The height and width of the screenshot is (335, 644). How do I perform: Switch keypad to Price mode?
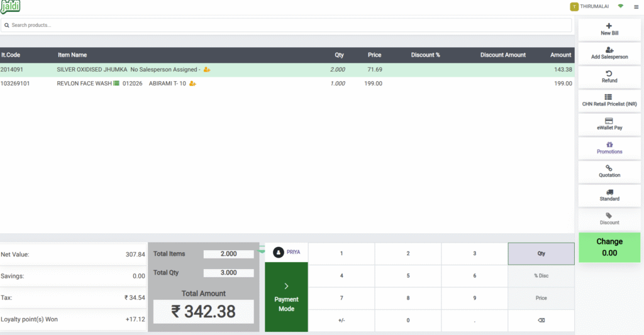click(x=541, y=298)
